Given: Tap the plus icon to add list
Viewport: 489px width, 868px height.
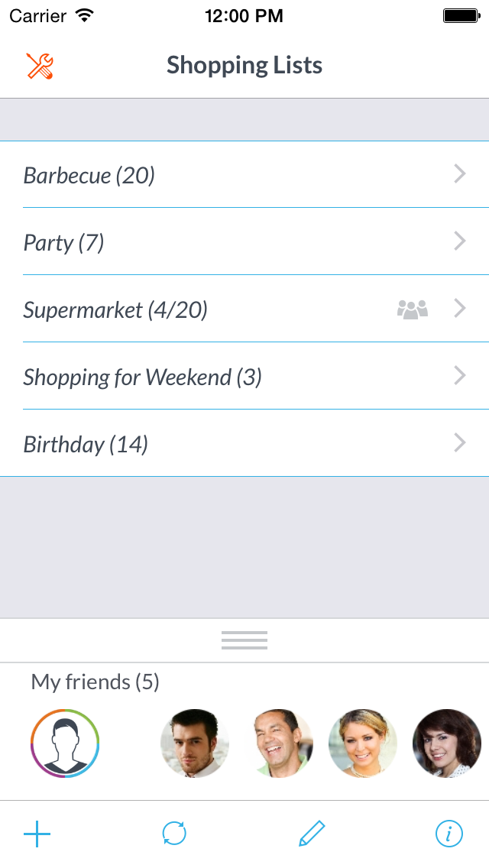Looking at the screenshot, I should 37,834.
